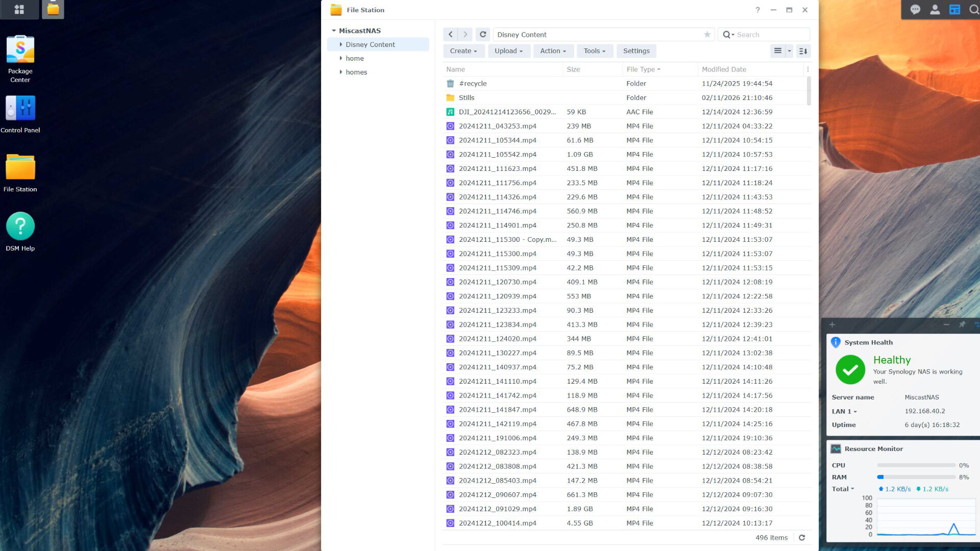Sort files by Modified Date column
This screenshot has height=551, width=980.
[750, 69]
